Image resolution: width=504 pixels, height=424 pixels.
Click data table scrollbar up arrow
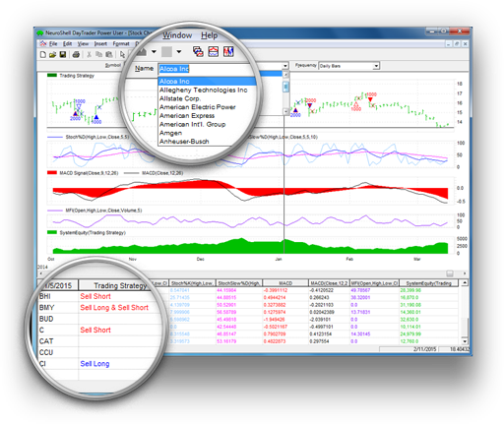click(465, 282)
